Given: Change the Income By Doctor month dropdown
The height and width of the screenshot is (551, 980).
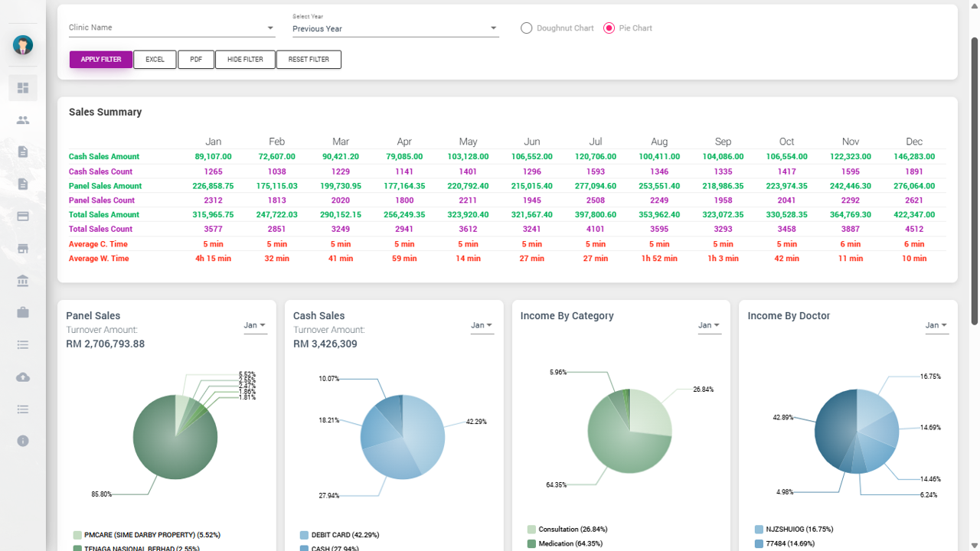Looking at the screenshot, I should pyautogui.click(x=936, y=326).
